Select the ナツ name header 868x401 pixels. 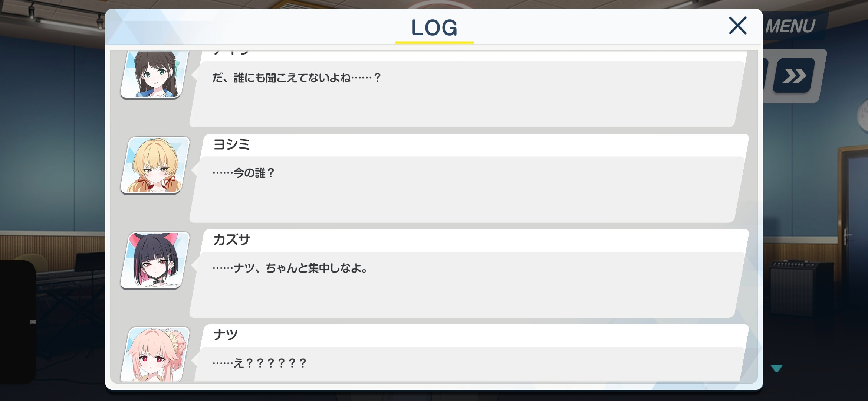[x=225, y=335]
